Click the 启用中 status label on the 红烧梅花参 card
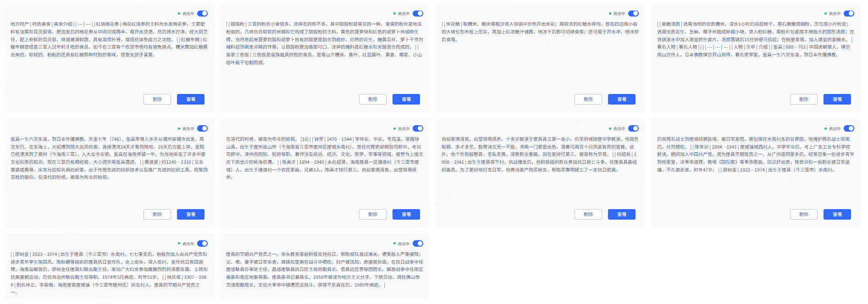868x304 pixels. pos(188,14)
